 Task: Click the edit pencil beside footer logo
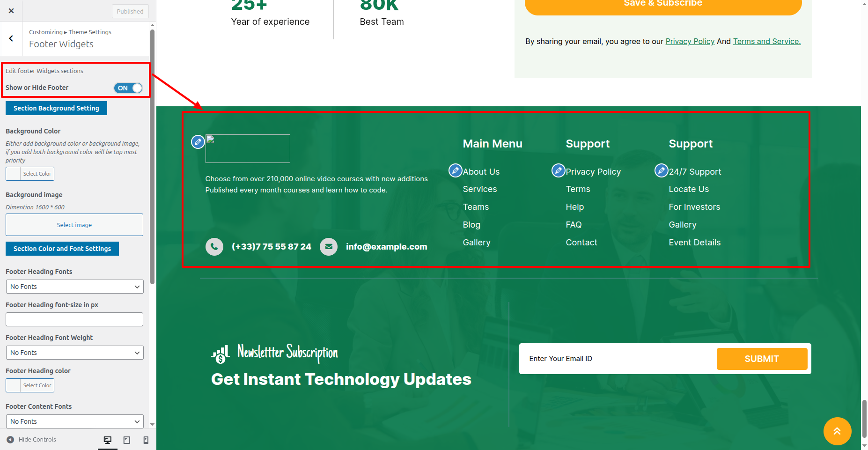click(198, 141)
